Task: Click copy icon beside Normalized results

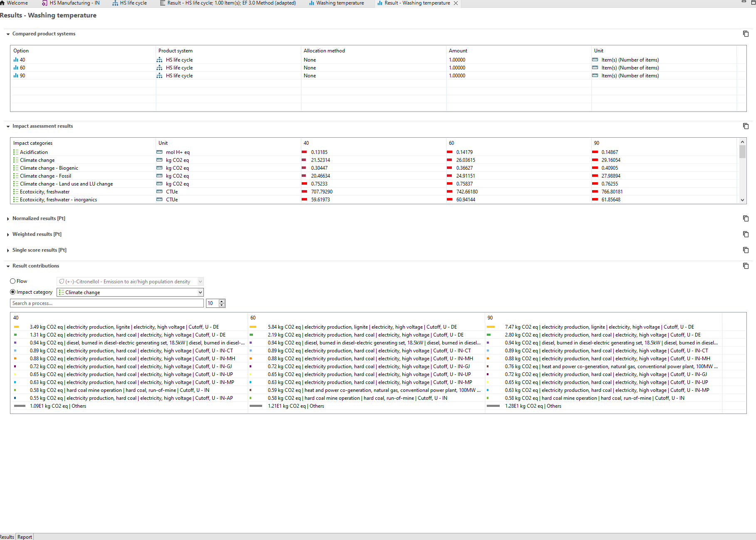Action: point(746,218)
